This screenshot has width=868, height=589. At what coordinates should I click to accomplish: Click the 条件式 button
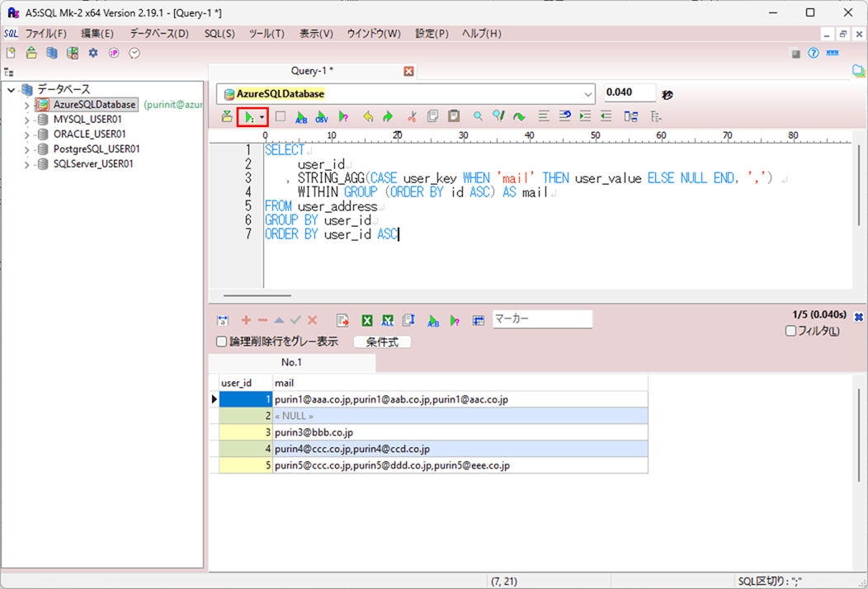click(x=382, y=342)
